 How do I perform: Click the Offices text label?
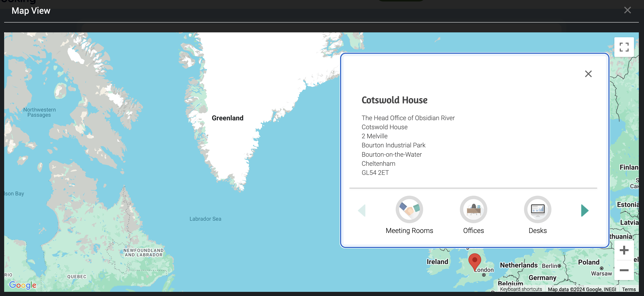(473, 230)
